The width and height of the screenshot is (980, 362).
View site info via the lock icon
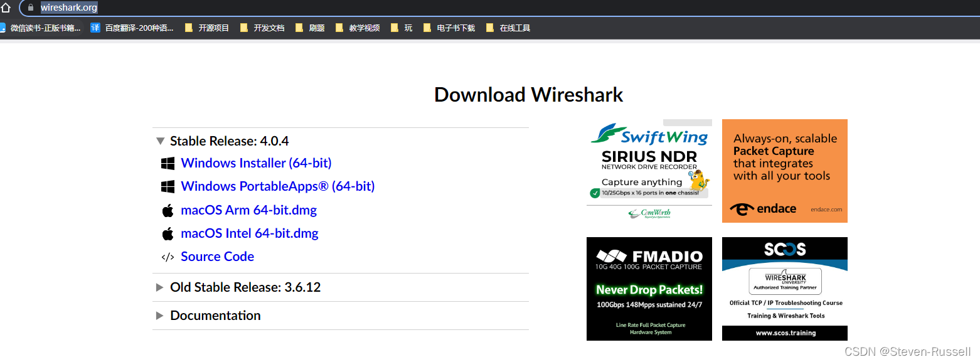coord(29,8)
